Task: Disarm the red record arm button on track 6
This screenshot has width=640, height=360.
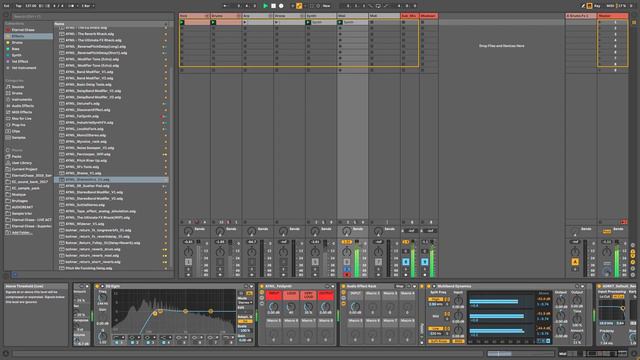Action: coord(347,275)
